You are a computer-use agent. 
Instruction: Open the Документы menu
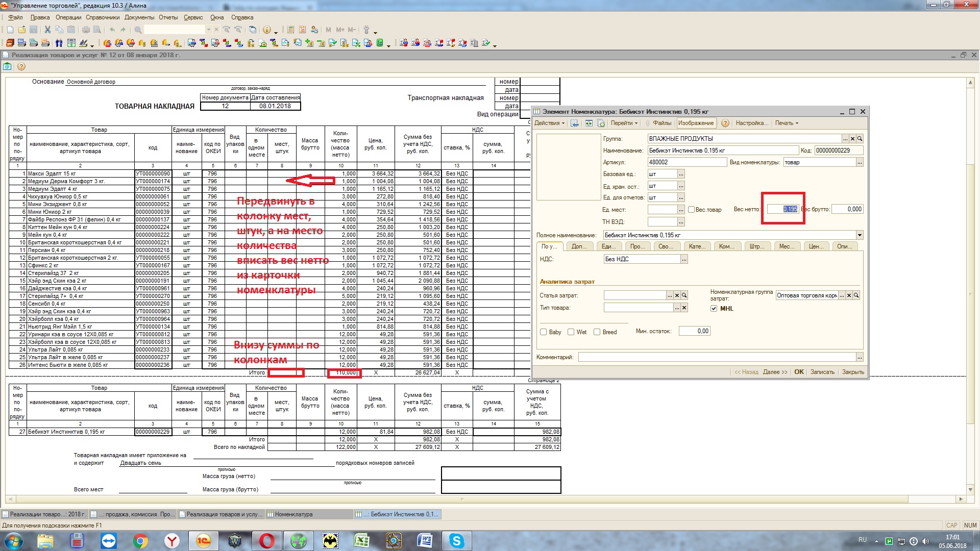click(x=139, y=17)
